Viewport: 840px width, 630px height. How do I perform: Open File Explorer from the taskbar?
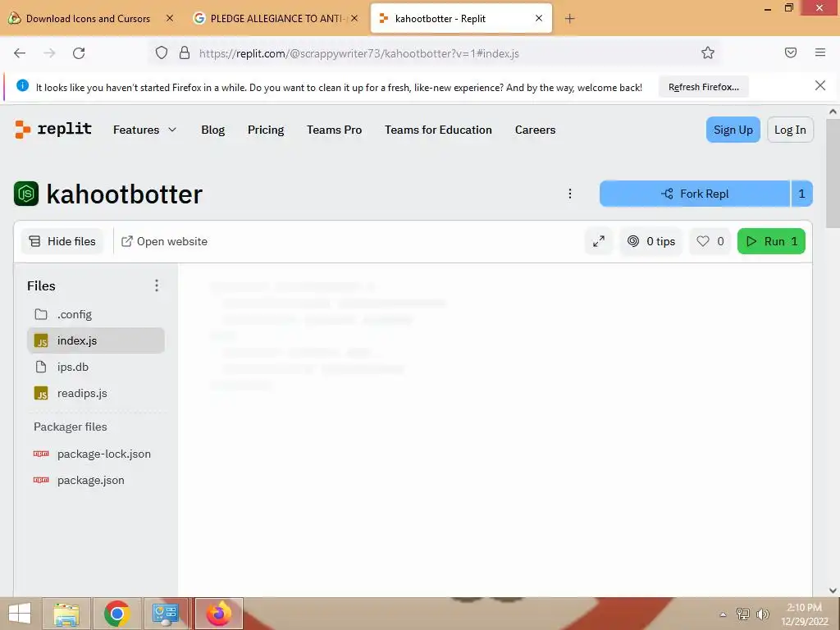pyautogui.click(x=67, y=614)
